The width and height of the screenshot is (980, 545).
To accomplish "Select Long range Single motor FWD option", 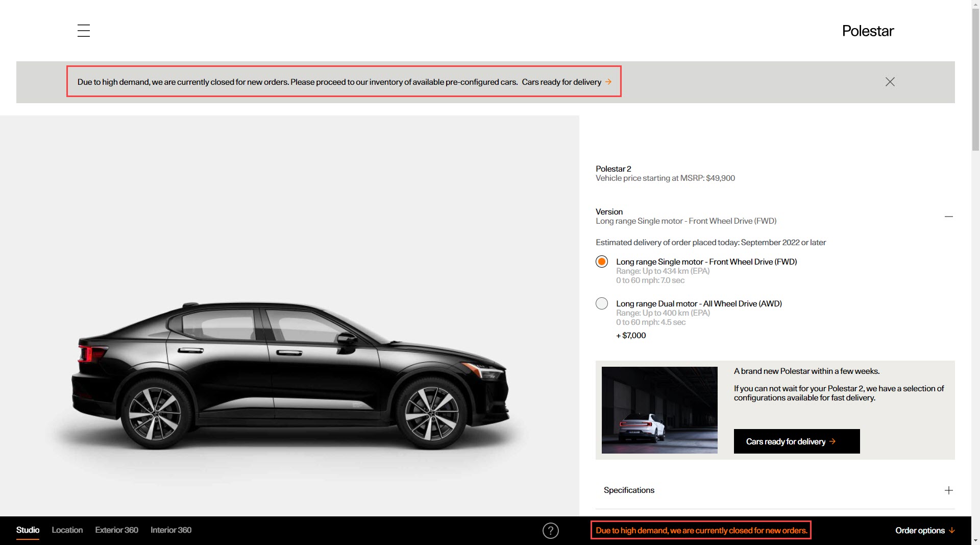I will click(602, 262).
